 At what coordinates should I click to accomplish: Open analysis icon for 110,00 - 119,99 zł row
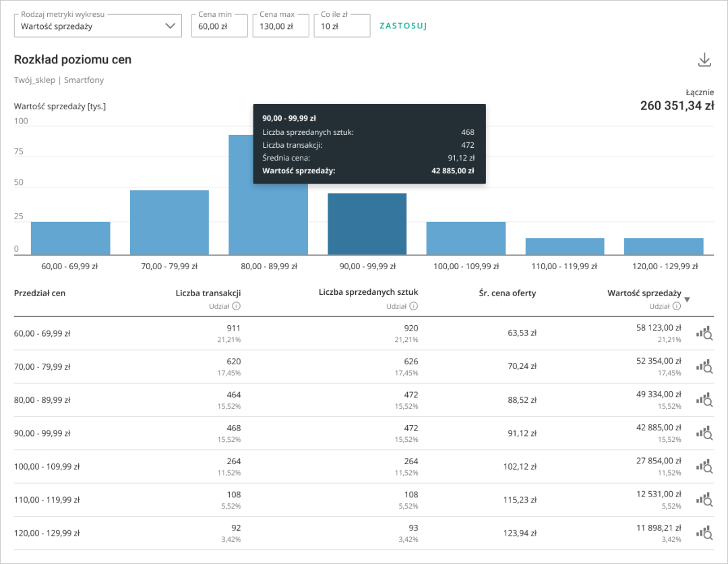pos(704,500)
